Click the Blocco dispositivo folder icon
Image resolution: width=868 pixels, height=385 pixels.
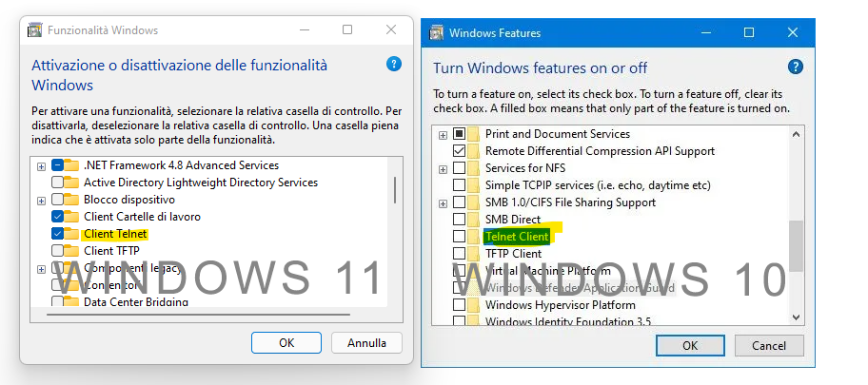pos(73,200)
